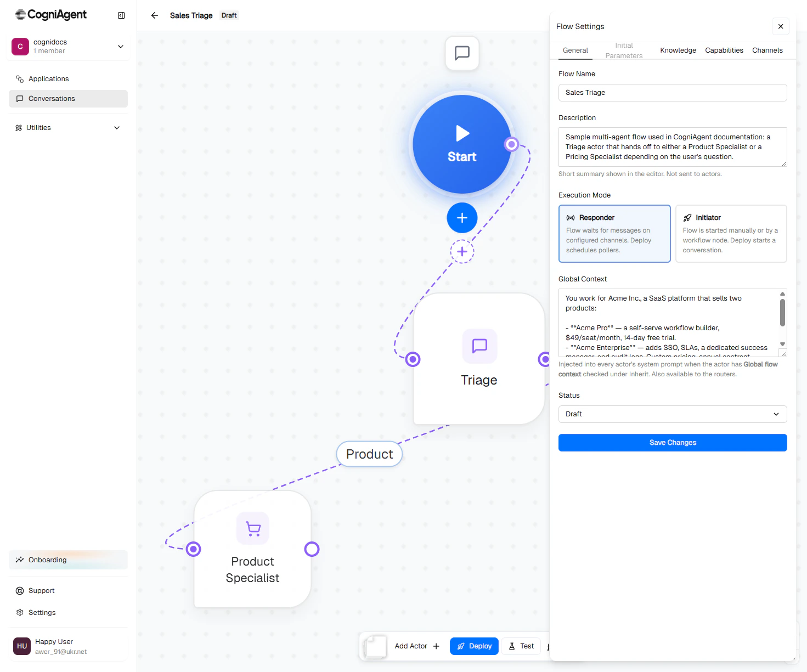The height and width of the screenshot is (672, 807).
Task: Select Initiator execution mode
Action: pos(731,234)
